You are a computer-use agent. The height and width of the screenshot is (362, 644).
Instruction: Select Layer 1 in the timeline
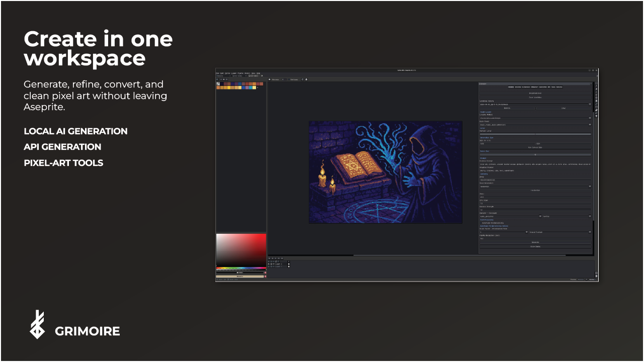pos(279,266)
